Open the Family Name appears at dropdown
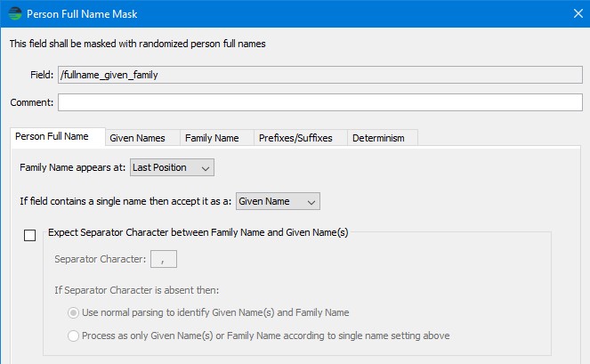The height and width of the screenshot is (364, 590). (x=172, y=167)
